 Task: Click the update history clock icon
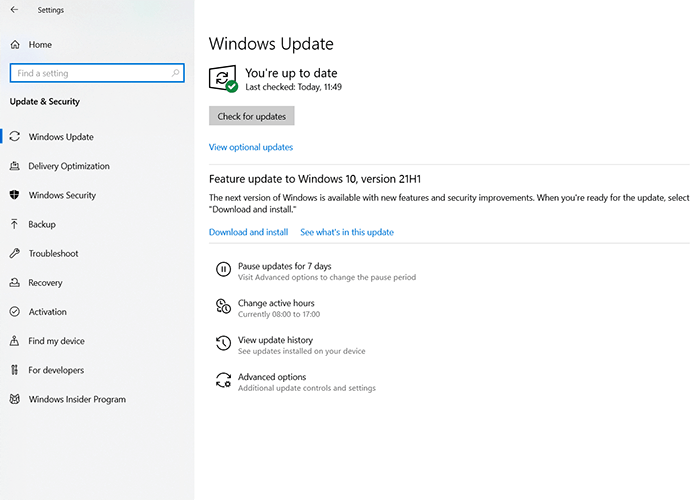pyautogui.click(x=223, y=343)
